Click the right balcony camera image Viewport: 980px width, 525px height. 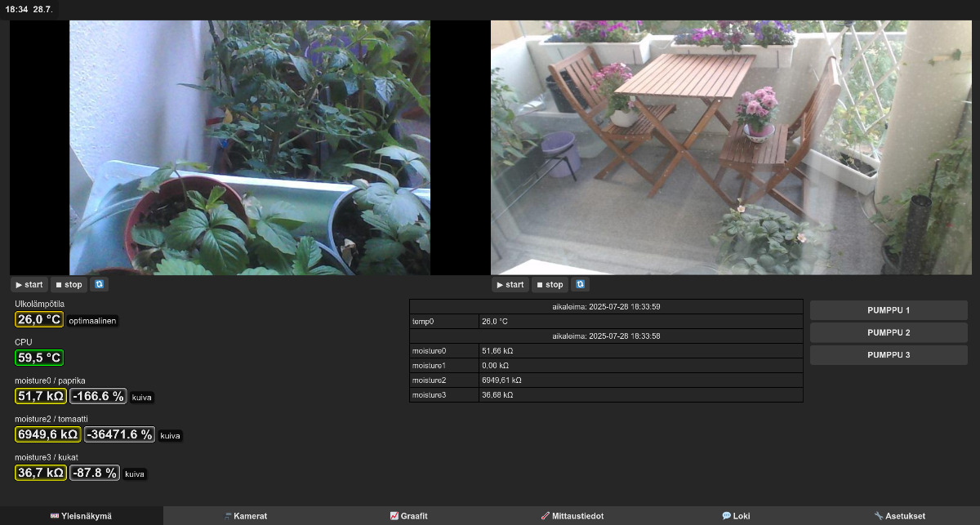click(731, 148)
